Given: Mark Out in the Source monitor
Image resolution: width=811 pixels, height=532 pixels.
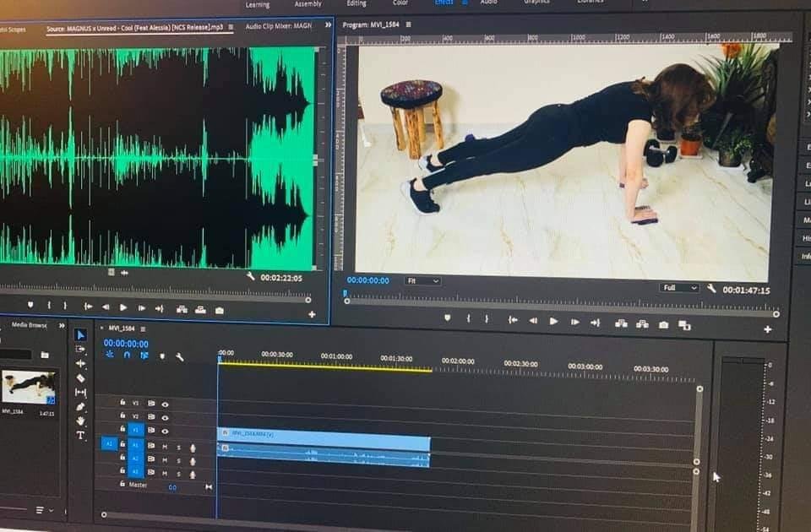Looking at the screenshot, I should tap(65, 306).
